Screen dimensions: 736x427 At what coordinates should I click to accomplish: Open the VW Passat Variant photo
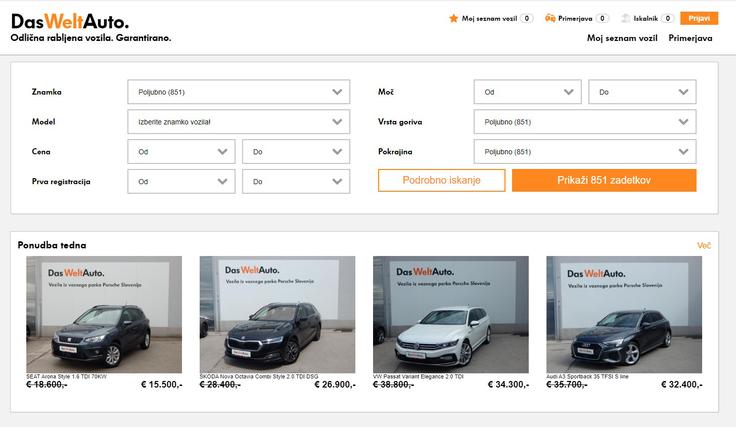[451, 314]
